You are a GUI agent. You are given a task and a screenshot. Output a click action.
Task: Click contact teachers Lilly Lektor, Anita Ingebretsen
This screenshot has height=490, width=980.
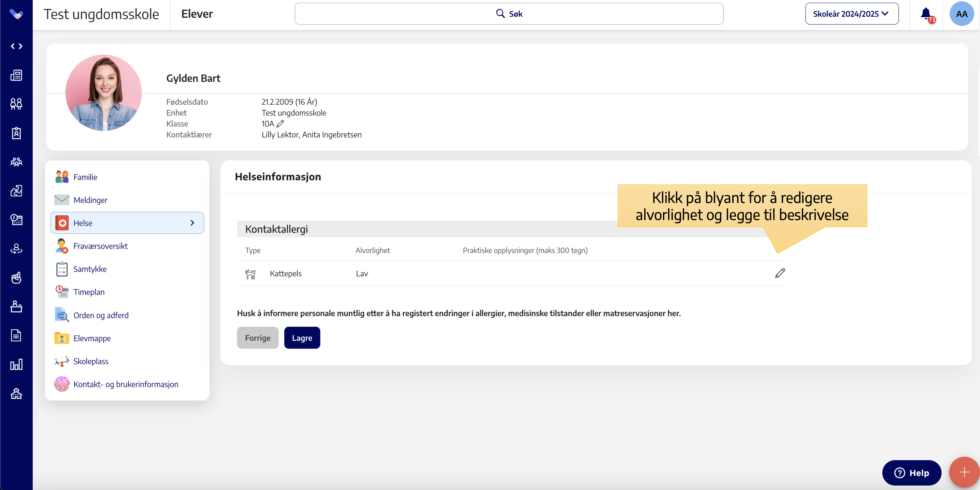point(312,135)
